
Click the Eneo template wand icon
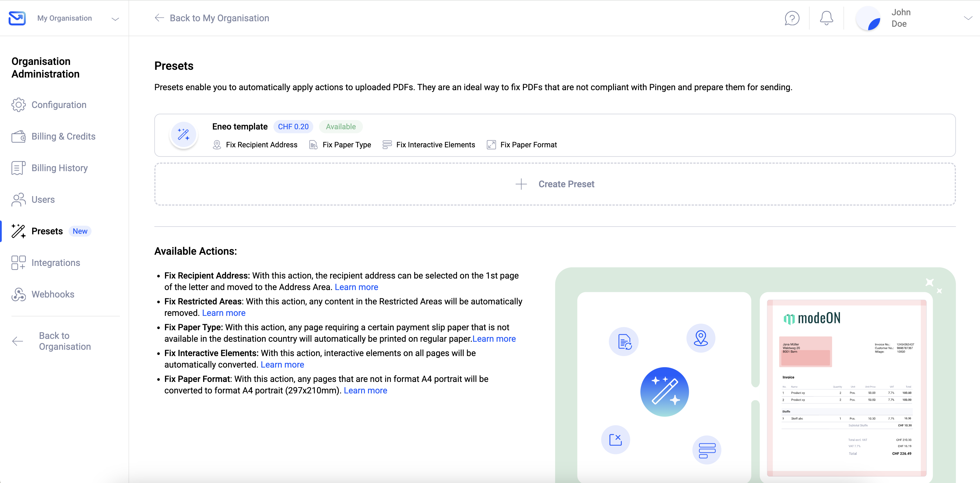[183, 135]
